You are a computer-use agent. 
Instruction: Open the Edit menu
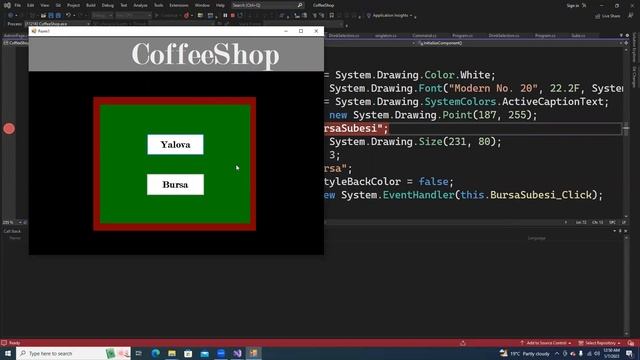31,5
